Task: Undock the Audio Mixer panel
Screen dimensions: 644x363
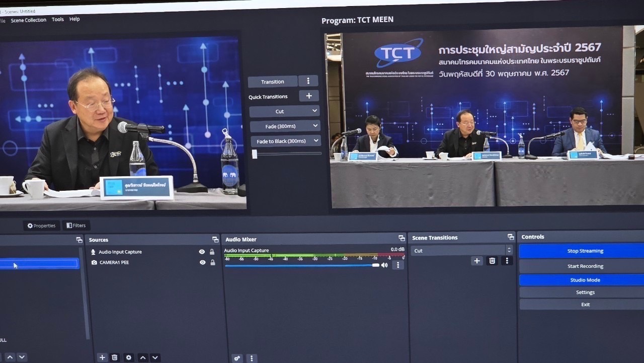Action: pos(401,238)
